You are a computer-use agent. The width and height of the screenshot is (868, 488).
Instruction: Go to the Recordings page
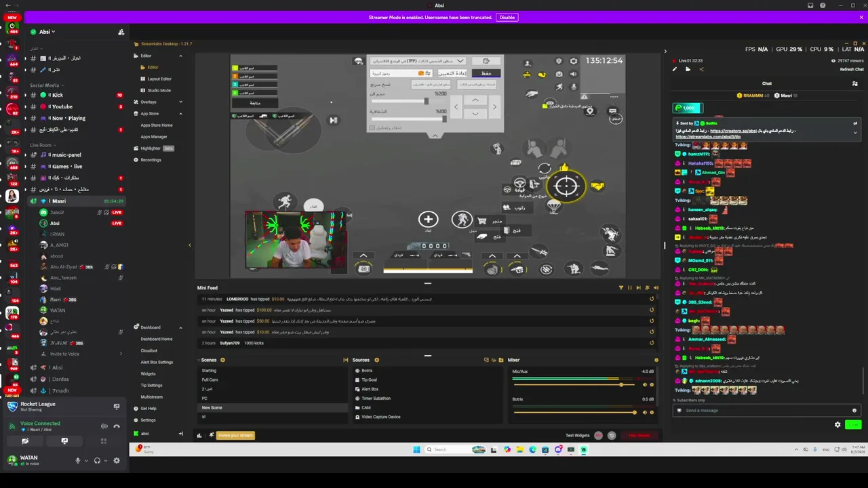tap(151, 160)
